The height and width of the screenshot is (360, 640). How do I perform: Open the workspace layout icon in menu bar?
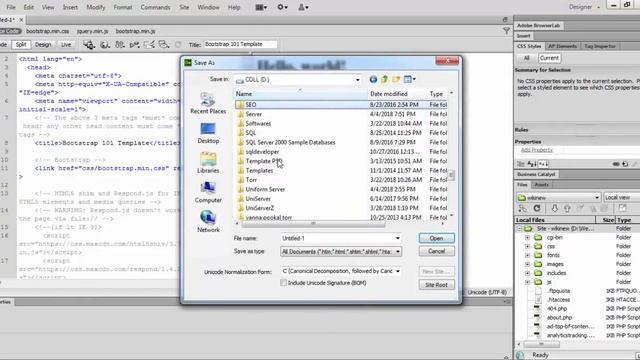pyautogui.click(x=261, y=7)
